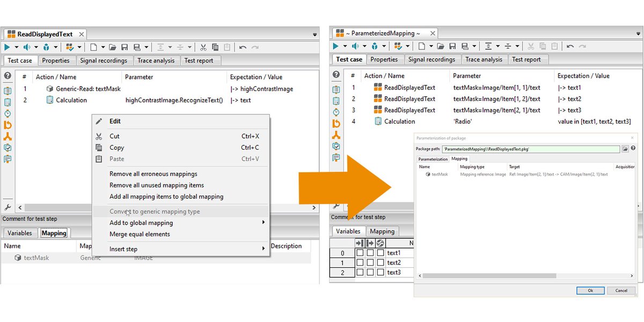The height and width of the screenshot is (322, 644).
Task: Click the Copy icon in the toolbar
Action: pos(215,47)
